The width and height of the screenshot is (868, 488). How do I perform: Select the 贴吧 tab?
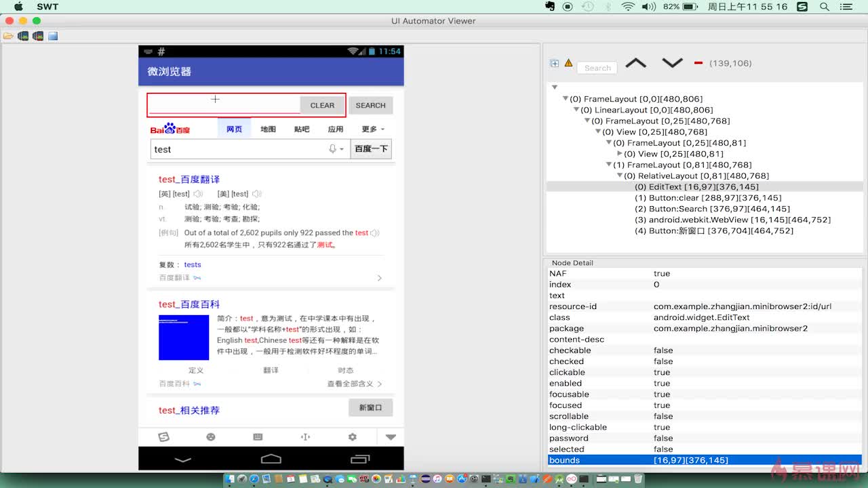pyautogui.click(x=302, y=129)
